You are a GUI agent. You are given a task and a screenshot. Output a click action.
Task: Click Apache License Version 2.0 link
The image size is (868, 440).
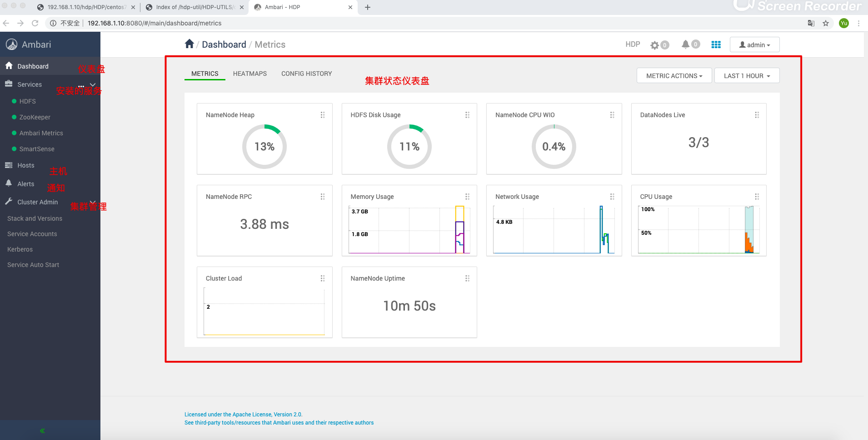pyautogui.click(x=243, y=415)
